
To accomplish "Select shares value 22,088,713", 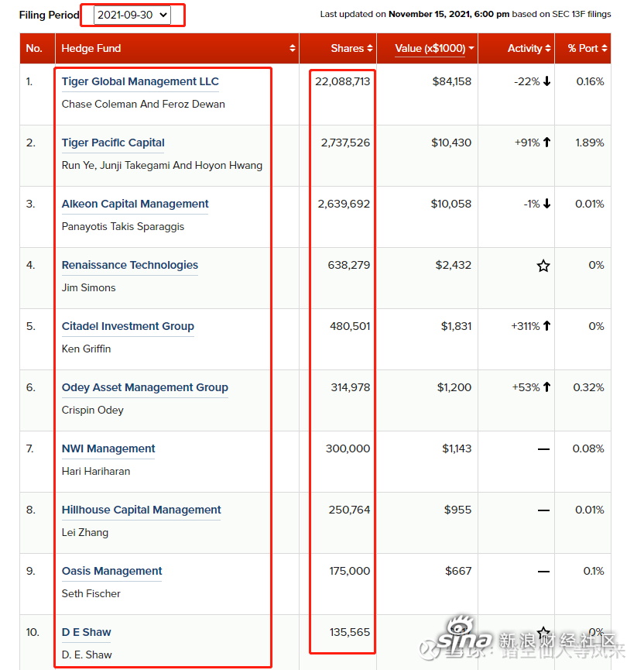I will (x=342, y=81).
